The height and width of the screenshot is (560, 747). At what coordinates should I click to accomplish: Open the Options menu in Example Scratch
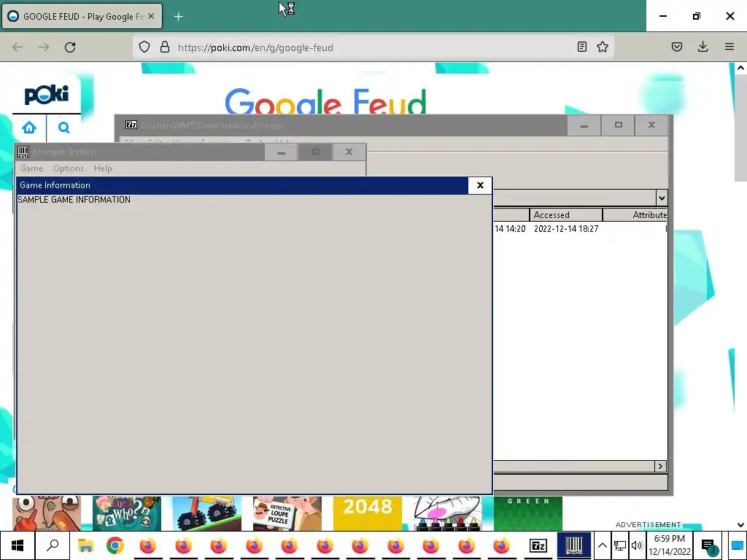68,168
